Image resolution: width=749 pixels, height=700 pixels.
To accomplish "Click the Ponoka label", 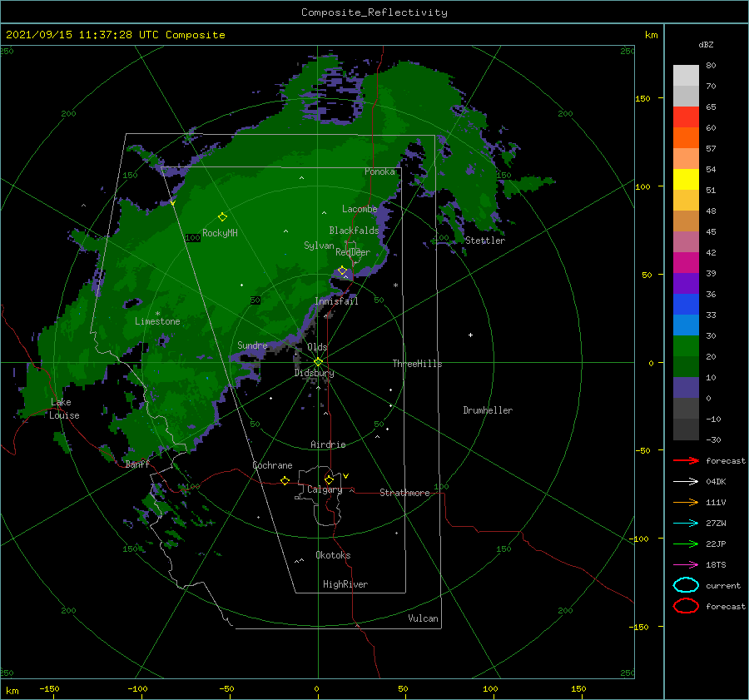I will pos(379,171).
